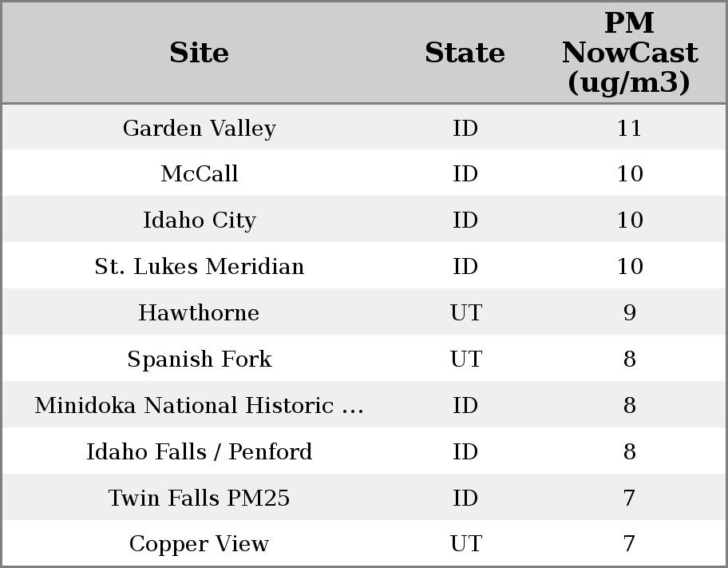The image size is (728, 568).
Task: Select the ID state cell for McCall
Action: coord(465,174)
